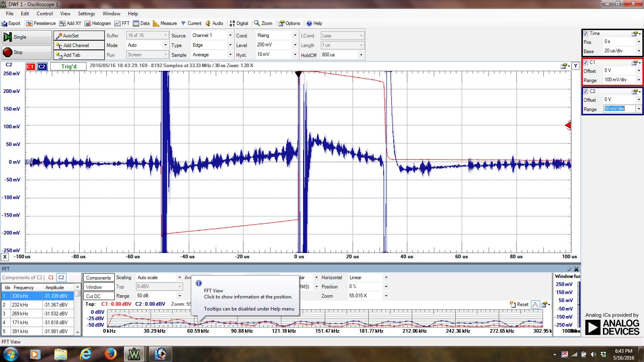Open the trigger Cond. Rising dropdown

295,35
